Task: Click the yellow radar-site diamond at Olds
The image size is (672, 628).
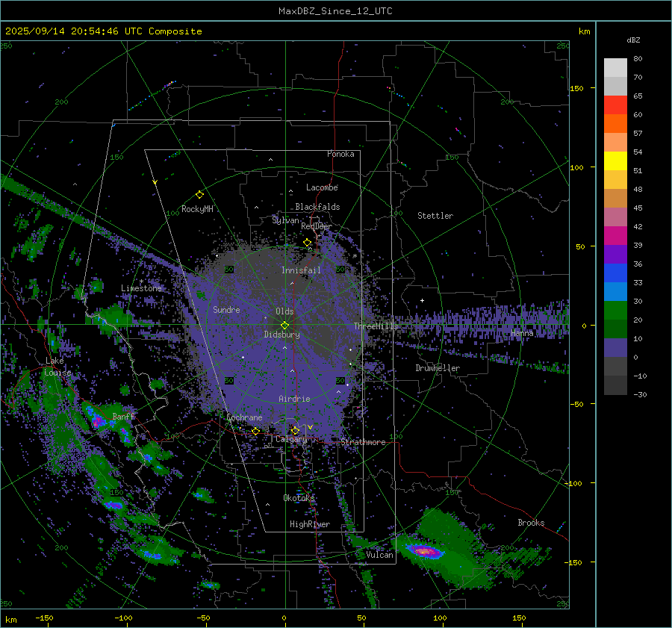Action: 284,326
